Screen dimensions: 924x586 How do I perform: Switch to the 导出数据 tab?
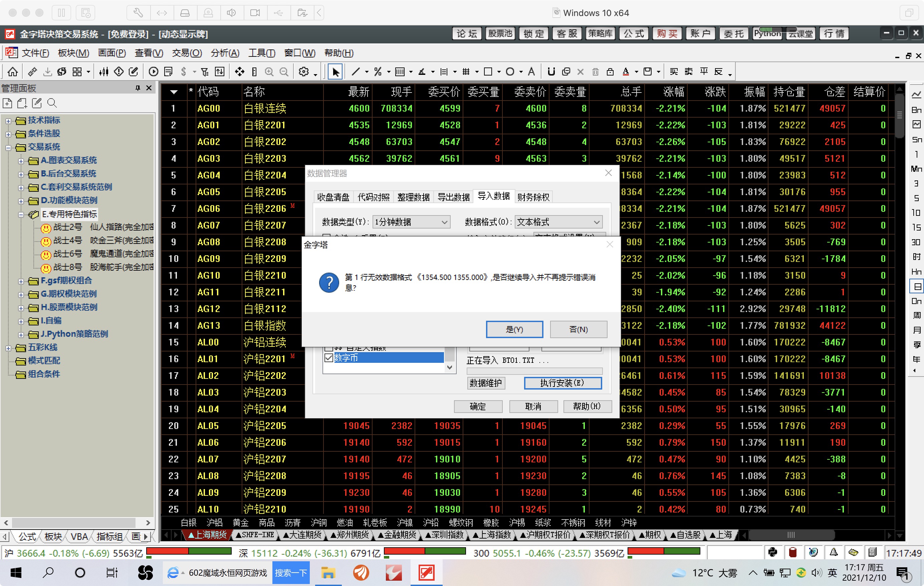tap(454, 197)
